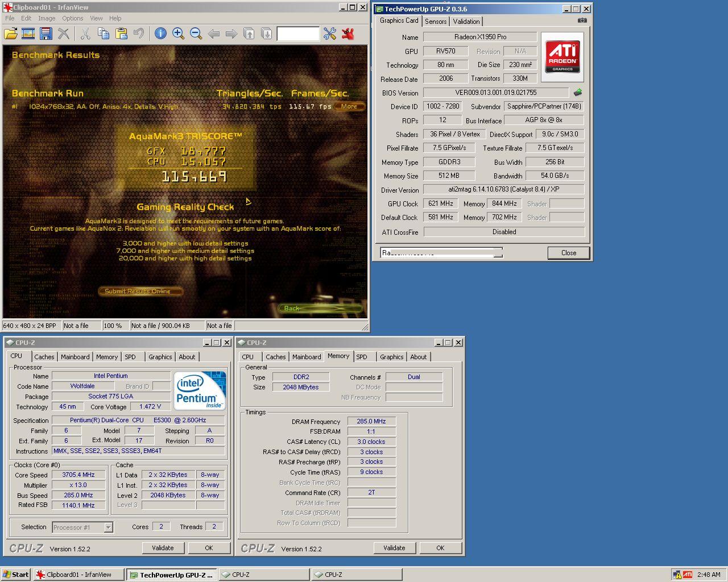Cut the selection with the scissors icon

click(85, 34)
